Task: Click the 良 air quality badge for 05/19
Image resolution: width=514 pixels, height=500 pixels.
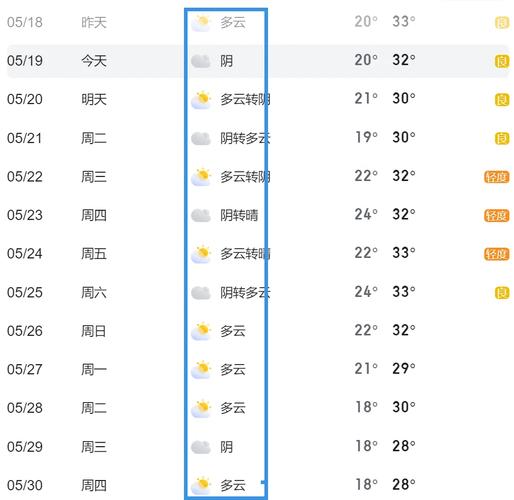Action: (502, 61)
